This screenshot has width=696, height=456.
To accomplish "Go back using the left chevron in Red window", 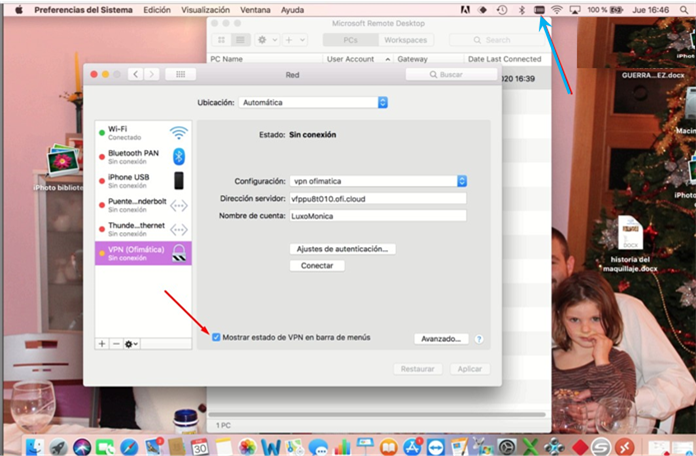I will coord(136,75).
